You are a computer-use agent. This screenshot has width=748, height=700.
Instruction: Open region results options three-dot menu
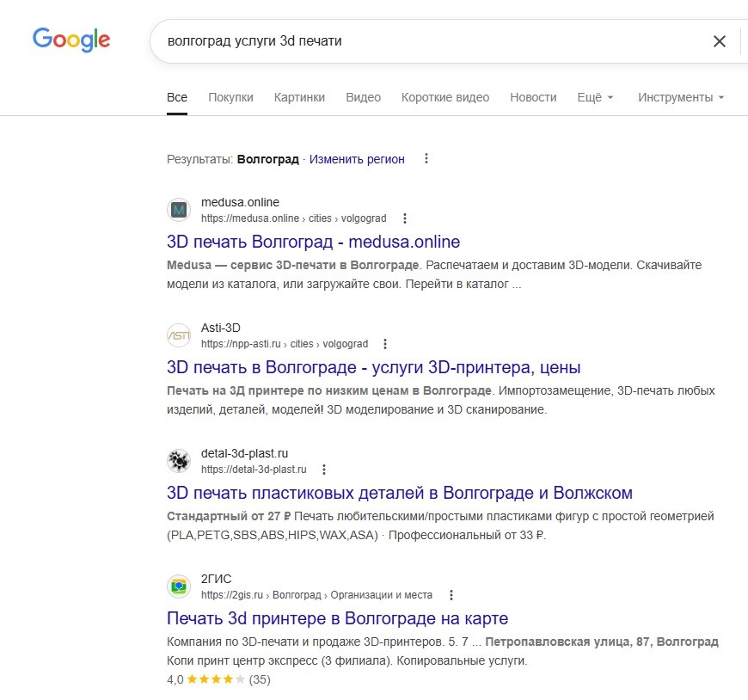(426, 158)
